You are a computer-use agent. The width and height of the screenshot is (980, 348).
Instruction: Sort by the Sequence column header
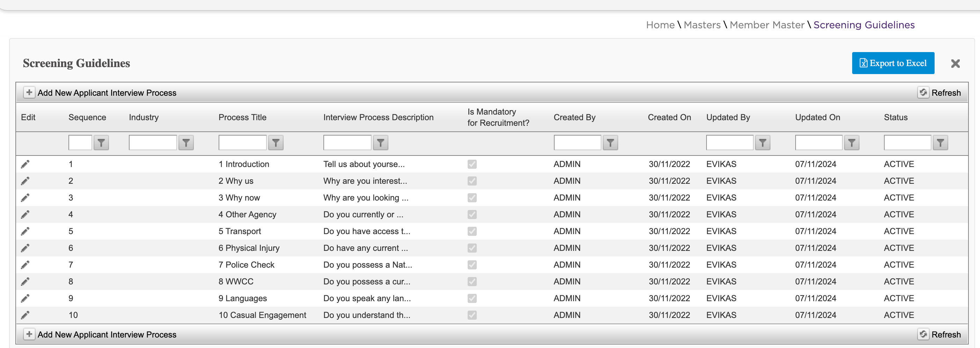(87, 117)
